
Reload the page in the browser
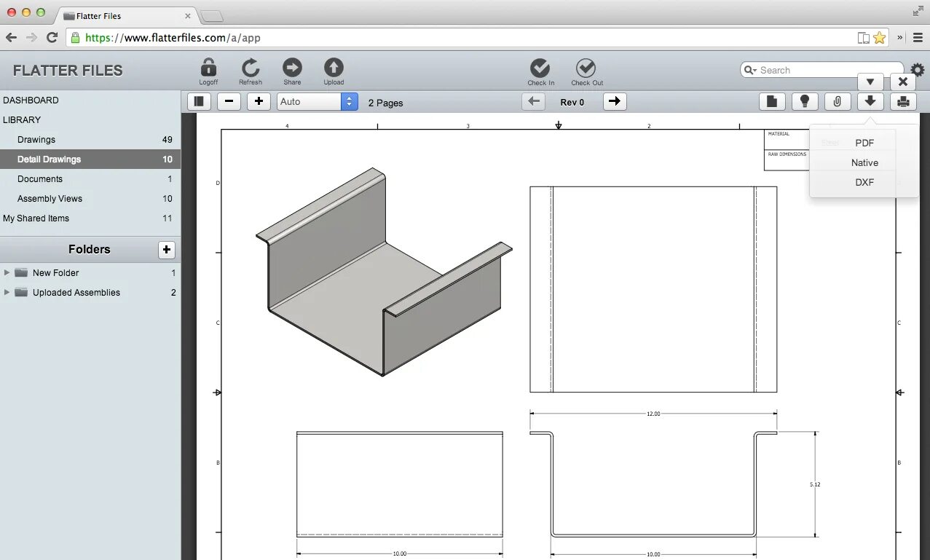(x=52, y=38)
